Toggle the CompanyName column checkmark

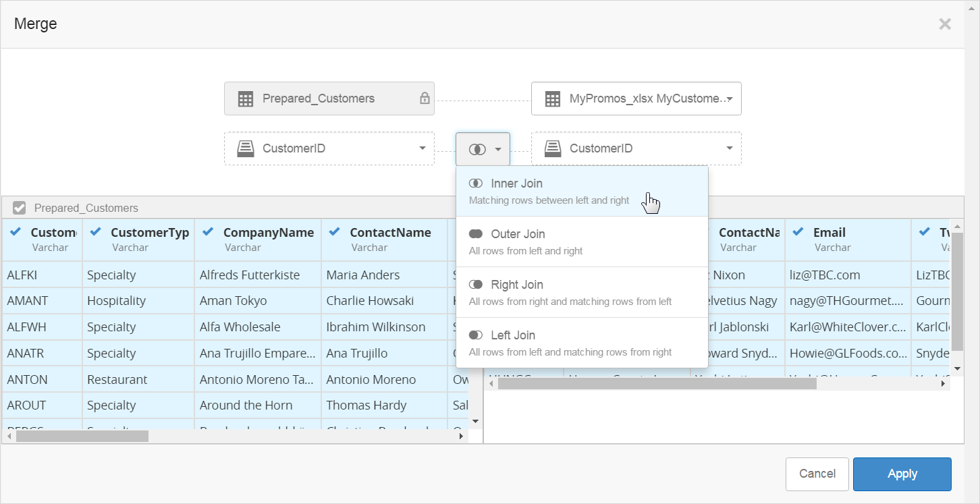pyautogui.click(x=208, y=232)
